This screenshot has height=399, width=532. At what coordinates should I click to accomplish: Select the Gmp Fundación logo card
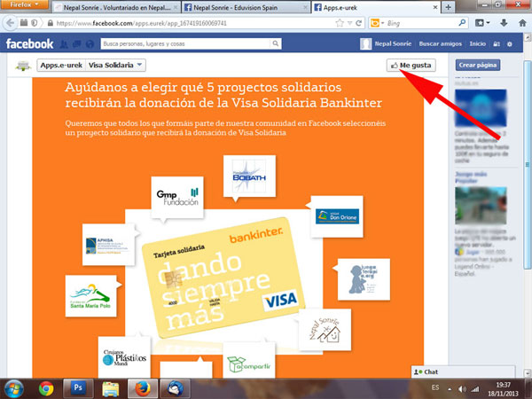click(x=177, y=198)
